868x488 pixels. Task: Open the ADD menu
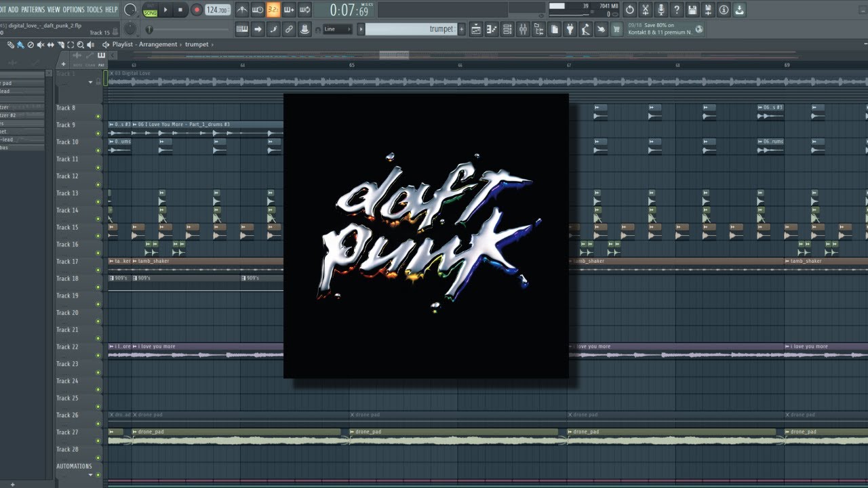13,9
